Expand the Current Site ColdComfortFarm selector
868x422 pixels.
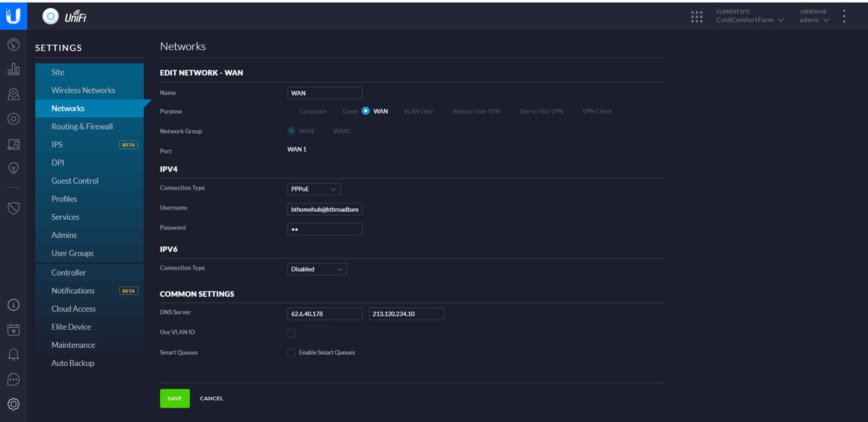click(x=749, y=20)
